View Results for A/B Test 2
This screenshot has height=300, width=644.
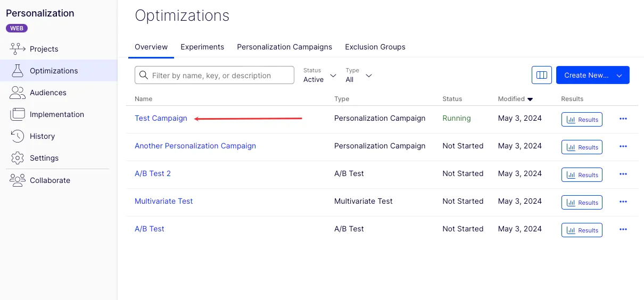click(582, 174)
